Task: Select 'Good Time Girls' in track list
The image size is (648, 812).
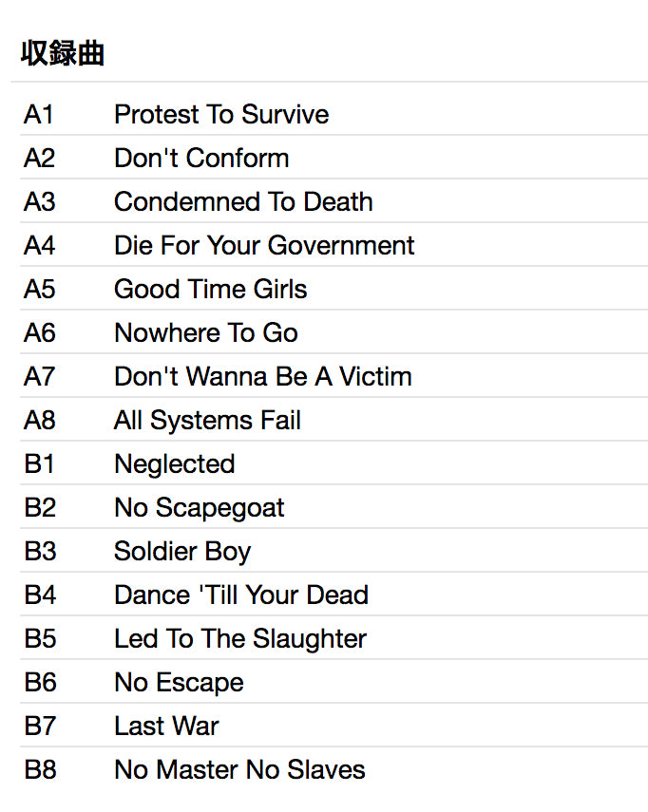Action: [211, 290]
